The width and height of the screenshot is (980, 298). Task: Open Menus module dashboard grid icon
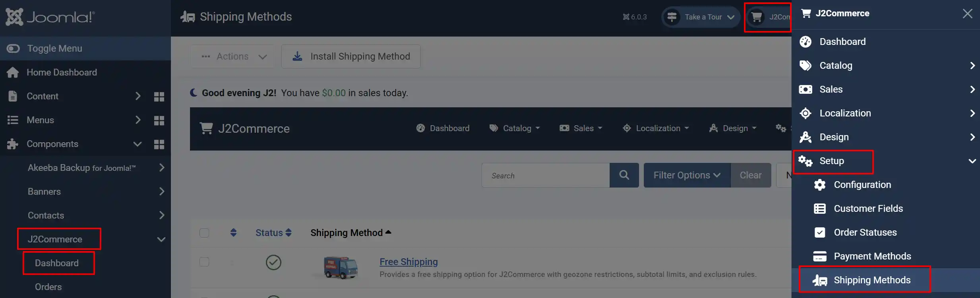[x=159, y=120]
